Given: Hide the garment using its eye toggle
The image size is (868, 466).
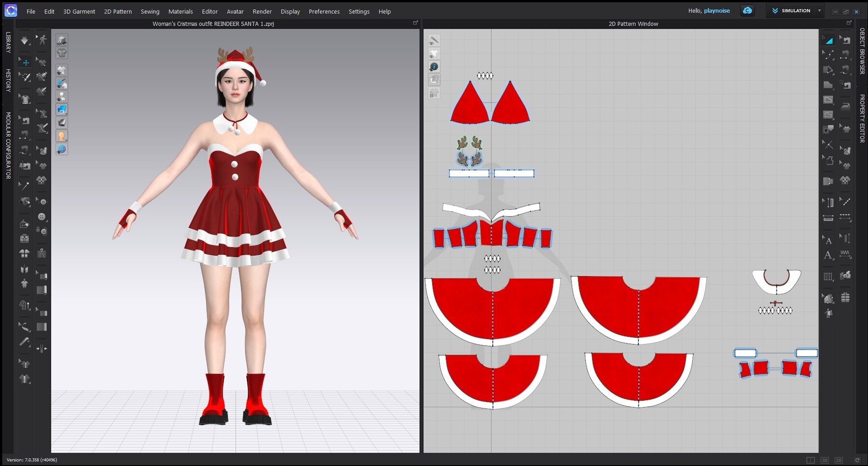Looking at the screenshot, I should tap(61, 70).
